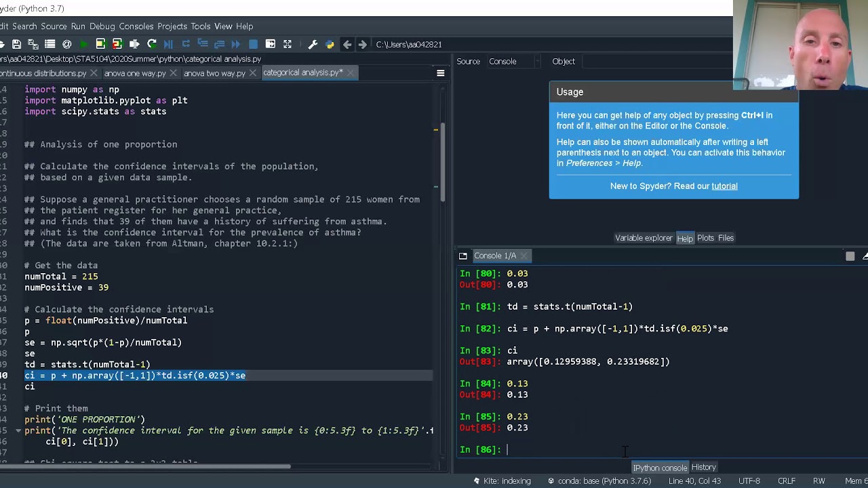Start debugging with the debug file icon
This screenshot has width=868, height=488.
(x=168, y=44)
